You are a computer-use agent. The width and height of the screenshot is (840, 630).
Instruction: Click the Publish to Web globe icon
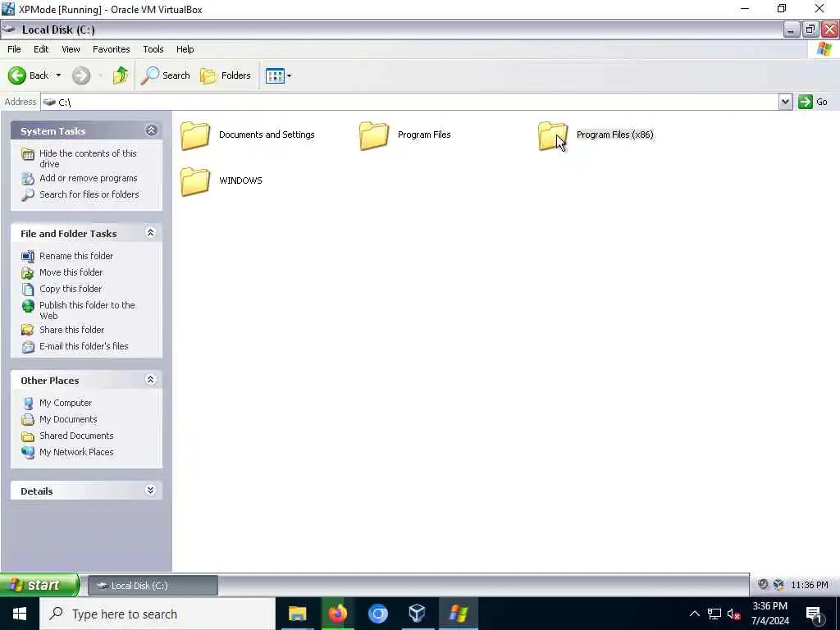click(x=28, y=306)
